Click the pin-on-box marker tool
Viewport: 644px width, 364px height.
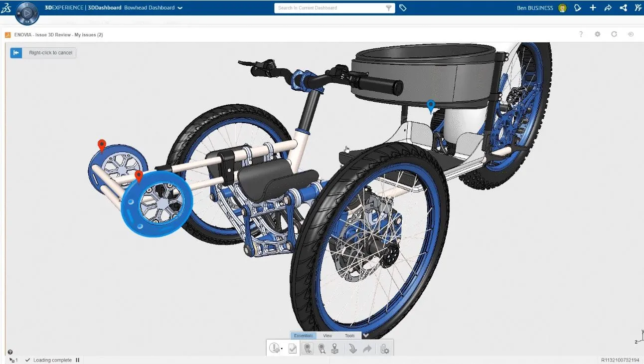(x=335, y=349)
